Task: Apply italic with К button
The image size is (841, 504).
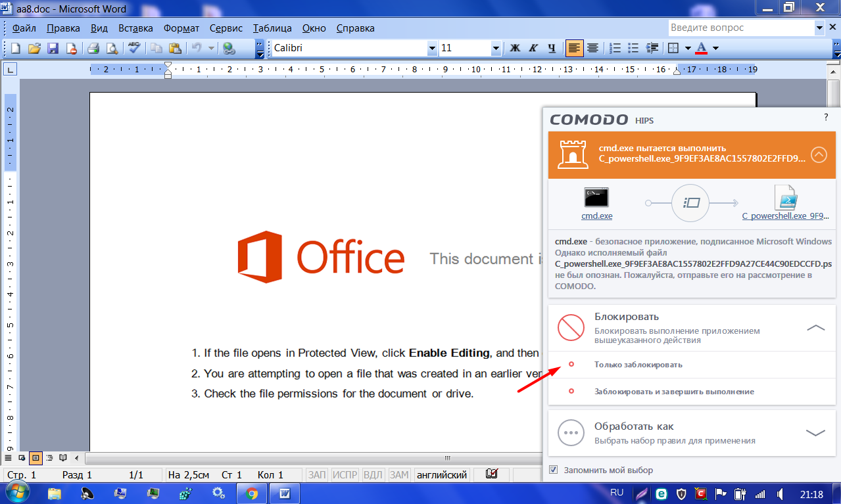Action: tap(533, 48)
